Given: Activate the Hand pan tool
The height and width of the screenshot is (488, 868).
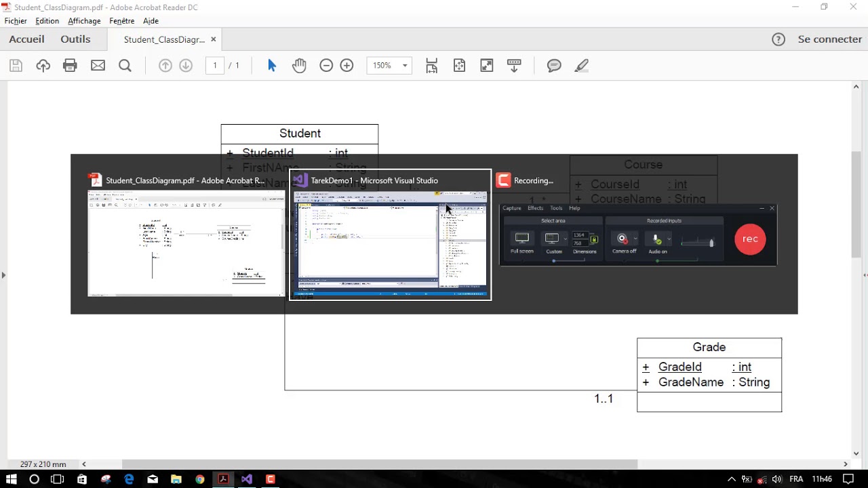Looking at the screenshot, I should pyautogui.click(x=299, y=66).
